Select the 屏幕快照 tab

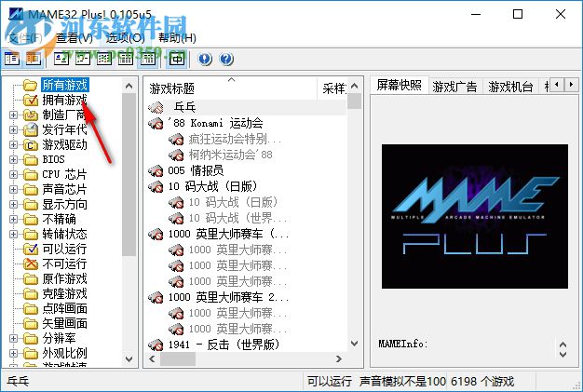coord(399,85)
